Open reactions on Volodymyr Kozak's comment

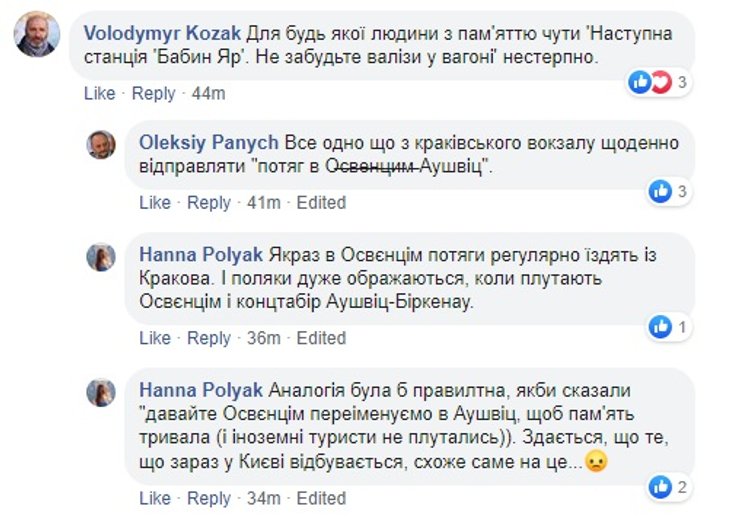pos(659,83)
